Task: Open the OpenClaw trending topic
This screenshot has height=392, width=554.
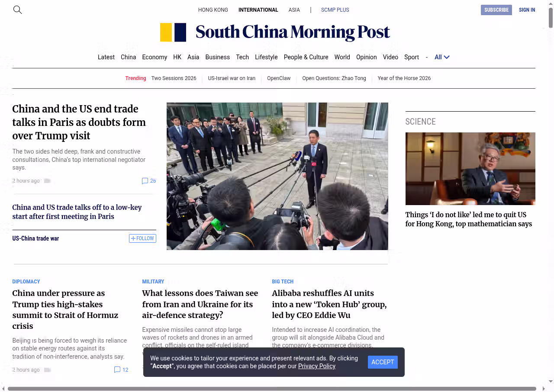Action: pyautogui.click(x=279, y=78)
